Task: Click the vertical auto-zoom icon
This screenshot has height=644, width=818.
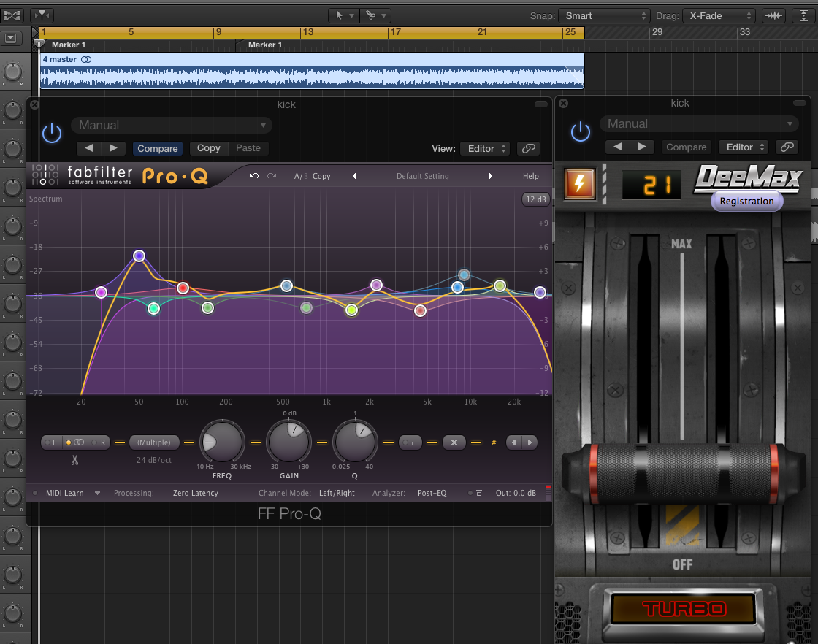Action: [x=804, y=15]
